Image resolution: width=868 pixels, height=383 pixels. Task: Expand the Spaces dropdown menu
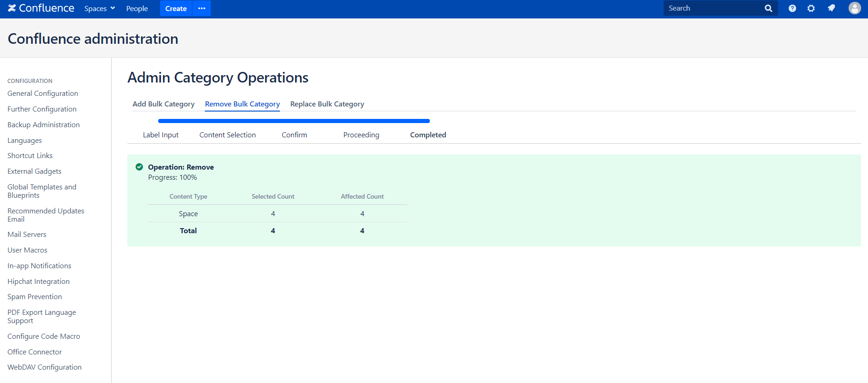(100, 8)
